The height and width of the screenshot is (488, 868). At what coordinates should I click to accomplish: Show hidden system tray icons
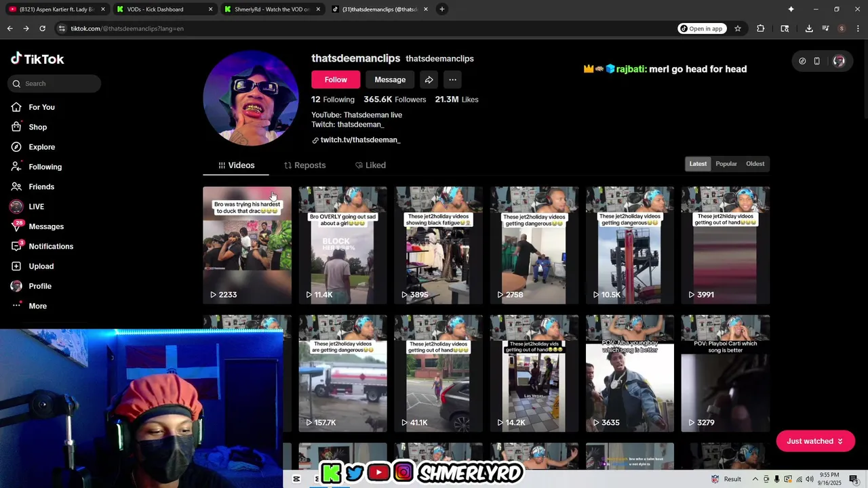pos(755,479)
